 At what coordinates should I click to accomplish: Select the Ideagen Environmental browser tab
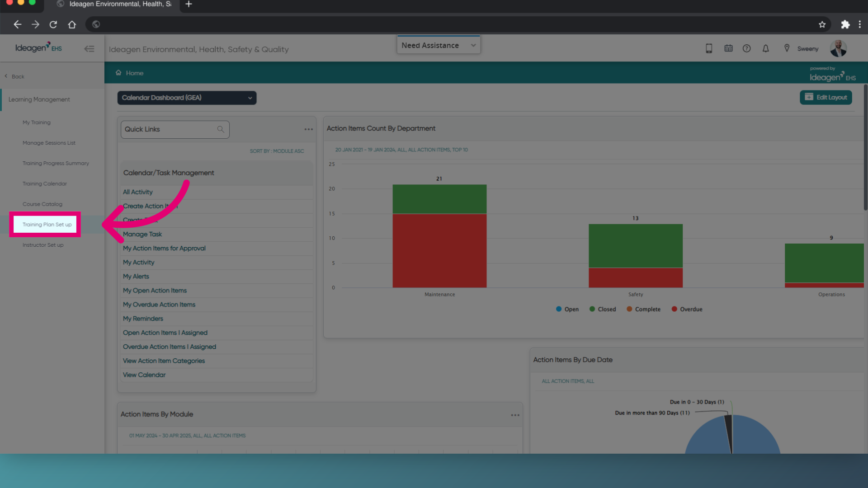[x=115, y=4]
